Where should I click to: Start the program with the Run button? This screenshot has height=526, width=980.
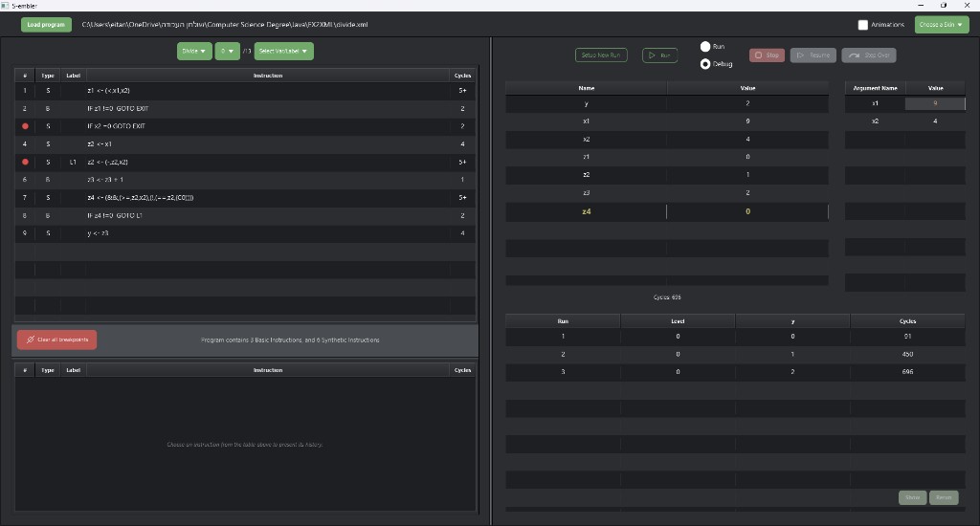point(660,55)
